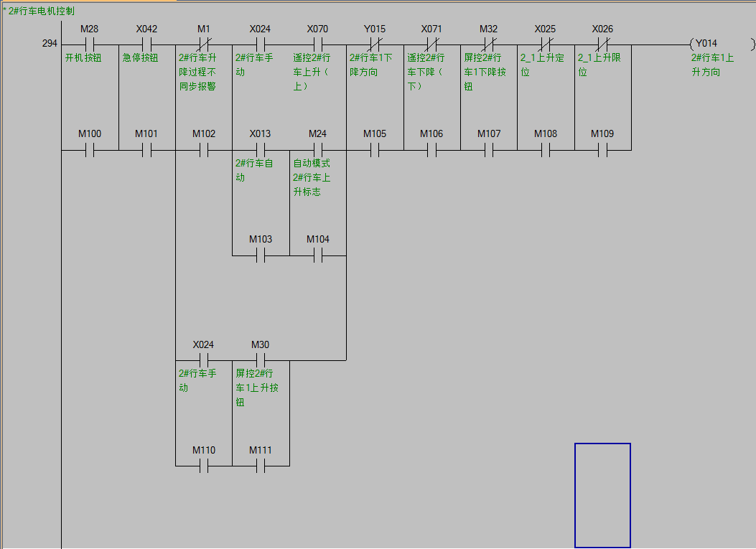Click the Y015 normally closed contact
Viewport: 756px width, 549px height.
[374, 44]
